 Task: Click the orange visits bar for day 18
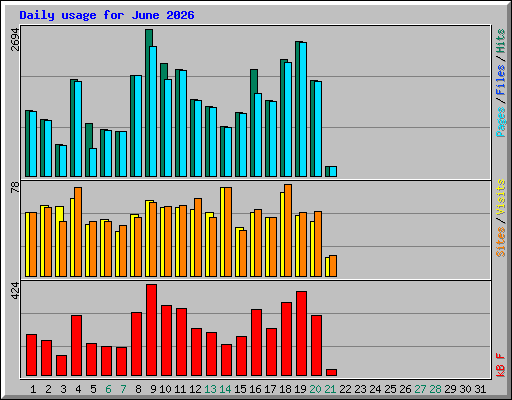(x=288, y=230)
